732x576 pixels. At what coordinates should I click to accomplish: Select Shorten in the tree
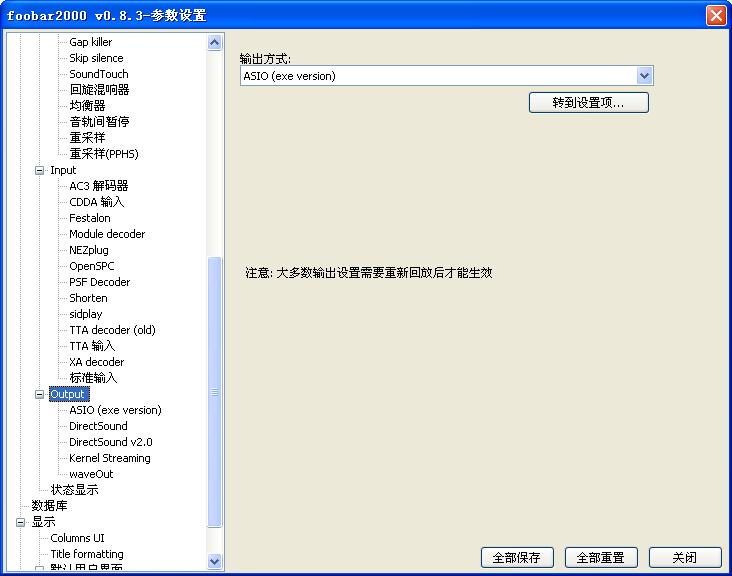point(88,298)
